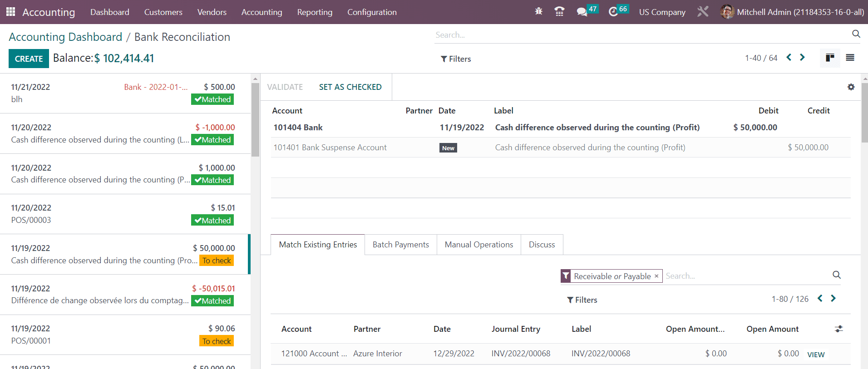Open the messages chat icon
This screenshot has height=369, width=868.
pyautogui.click(x=582, y=12)
